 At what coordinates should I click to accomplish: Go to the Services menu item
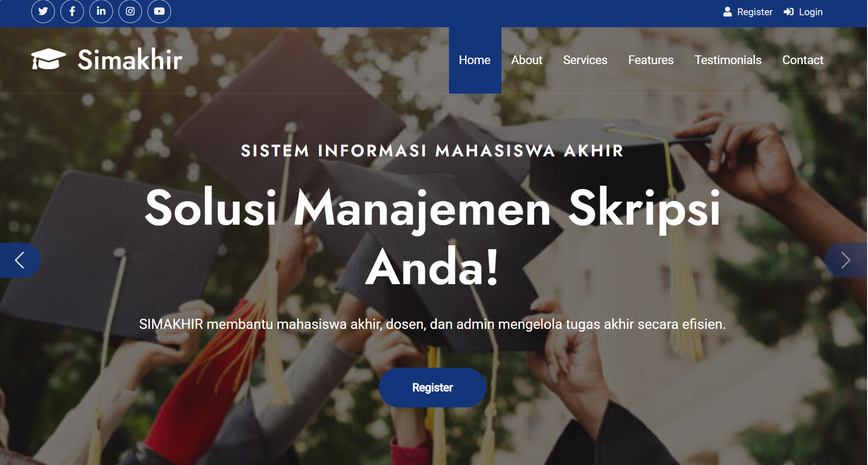[x=585, y=60]
